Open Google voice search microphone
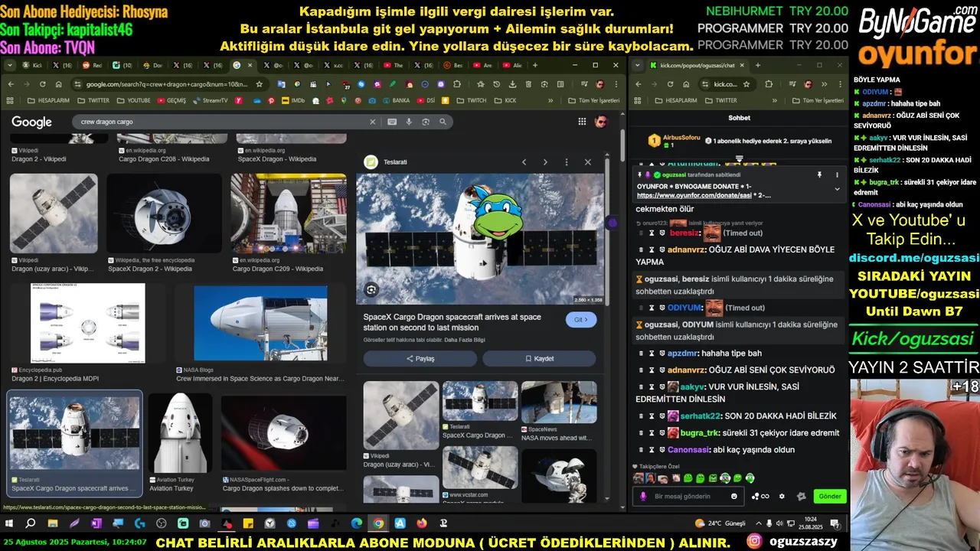Viewport: 980px width, 551px height. tap(409, 122)
